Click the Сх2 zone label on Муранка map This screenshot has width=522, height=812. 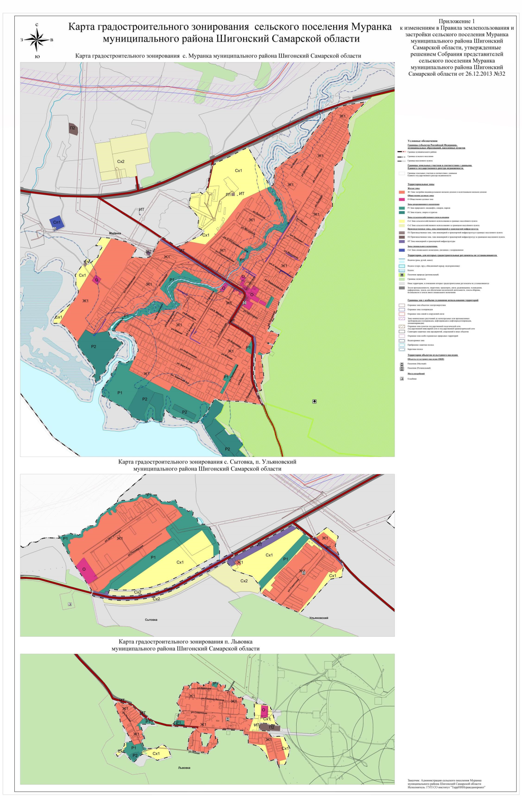(121, 162)
